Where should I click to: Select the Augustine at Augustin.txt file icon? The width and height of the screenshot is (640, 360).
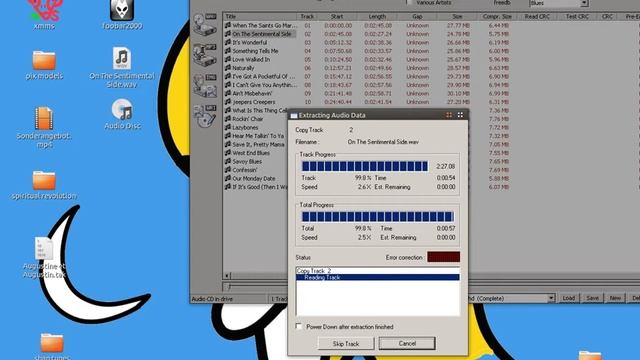(44, 258)
